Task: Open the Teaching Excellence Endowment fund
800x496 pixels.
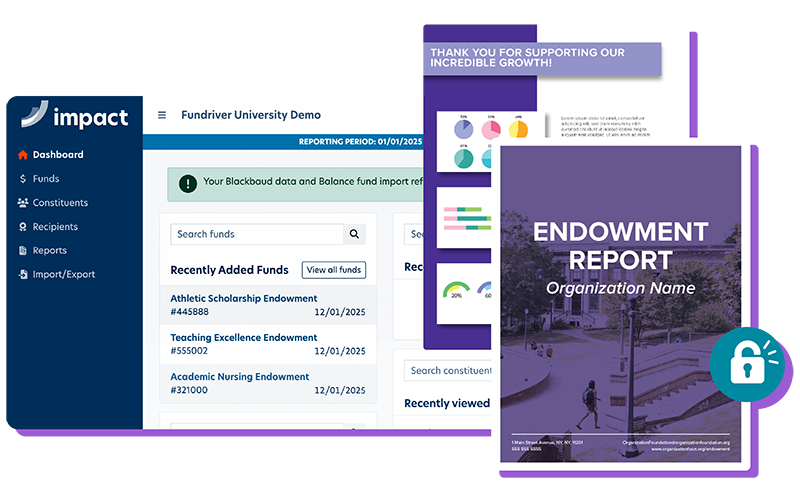Action: coord(243,338)
